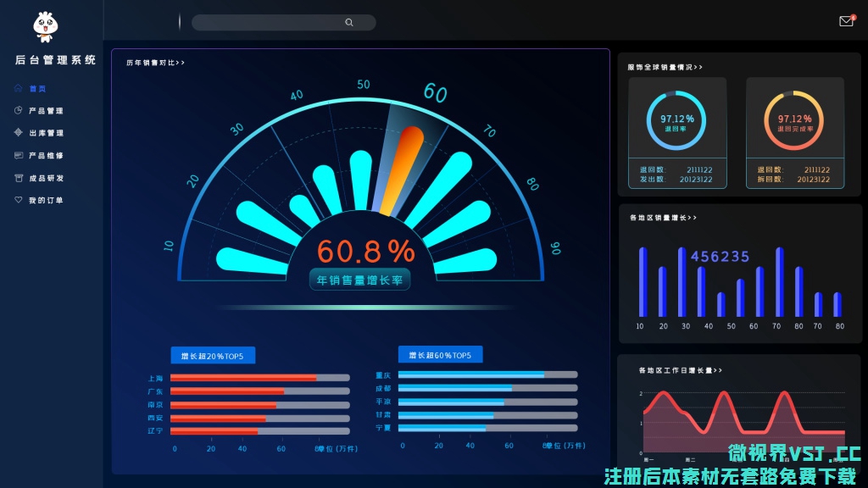Viewport: 868px width, 488px height.
Task: Click the magnifier icon in search bar
Action: pos(349,23)
